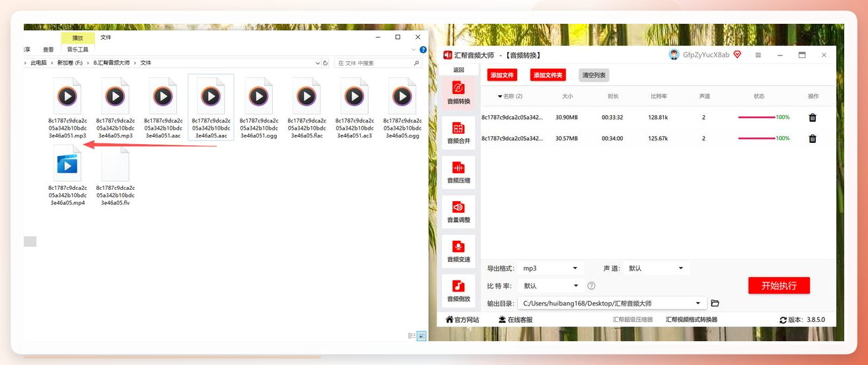The width and height of the screenshot is (868, 365).
Task: Open the 音频转换 audio conversion module
Action: pyautogui.click(x=458, y=93)
